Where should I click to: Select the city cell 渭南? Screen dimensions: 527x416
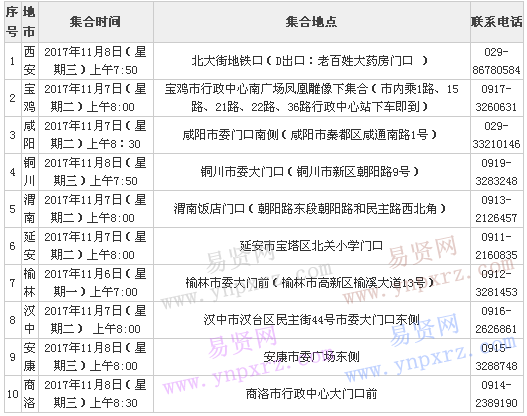(29, 209)
